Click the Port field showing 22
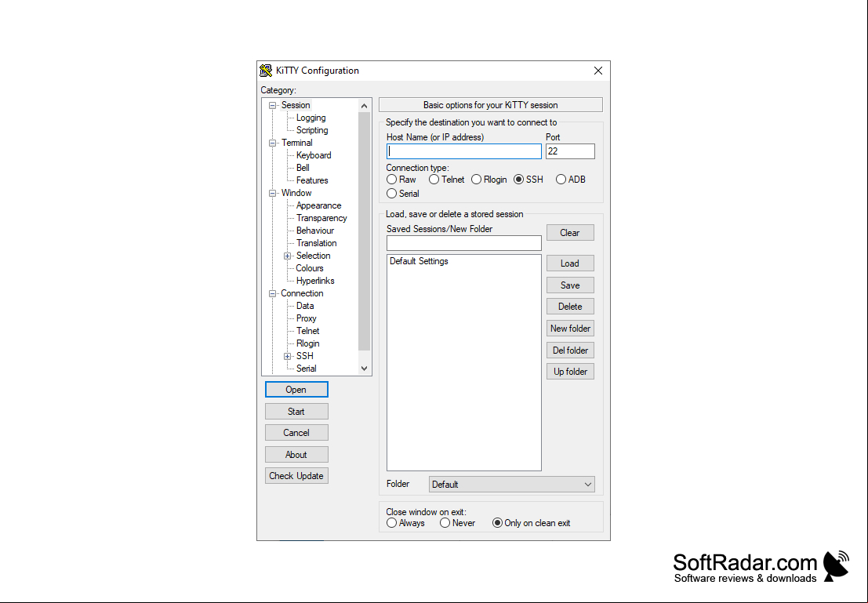 570,151
